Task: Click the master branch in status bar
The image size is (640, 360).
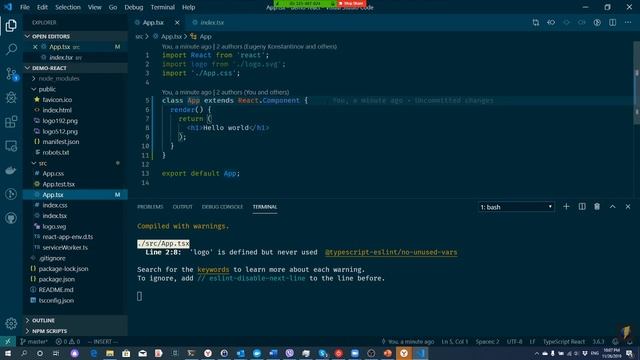Action: (x=34, y=342)
